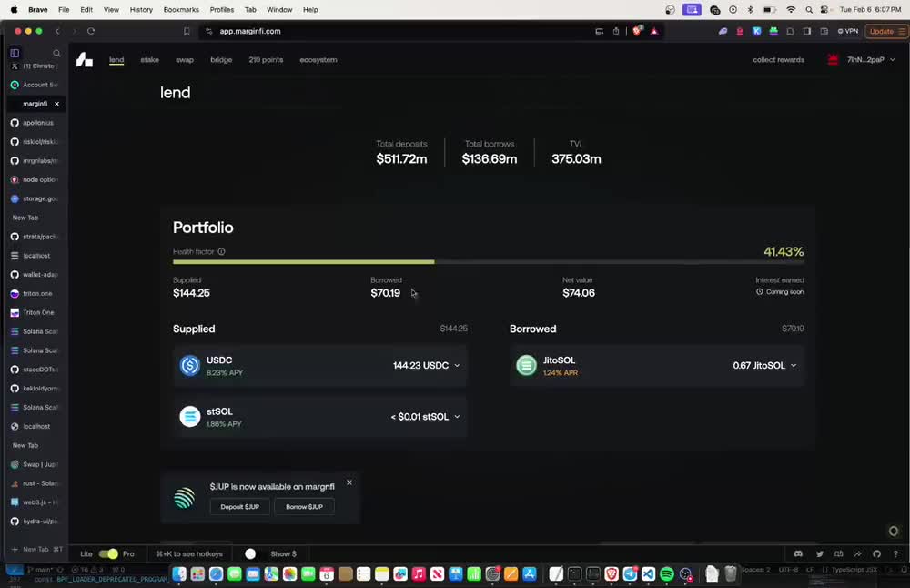
Task: Search tabs with magnifier in sidebar
Action: pyautogui.click(x=56, y=54)
